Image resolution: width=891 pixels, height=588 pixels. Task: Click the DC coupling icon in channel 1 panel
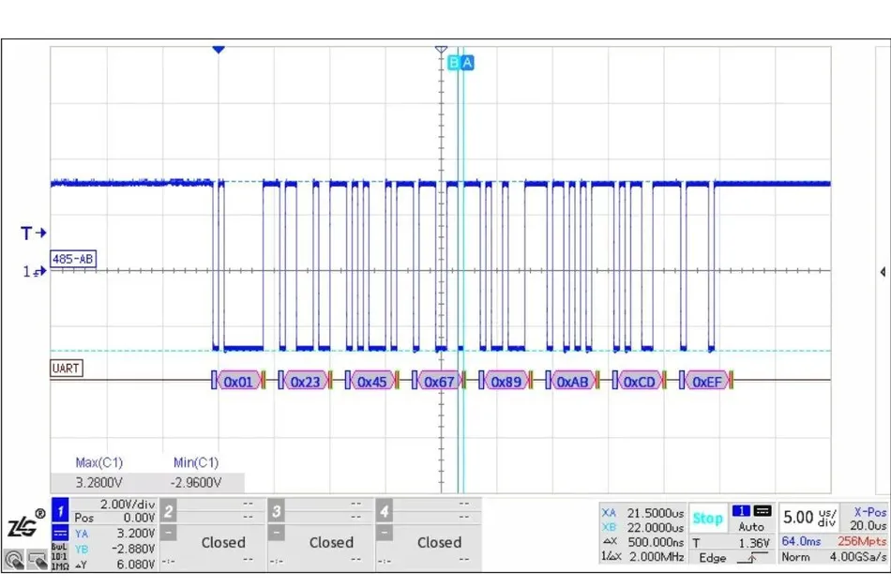pos(58,533)
